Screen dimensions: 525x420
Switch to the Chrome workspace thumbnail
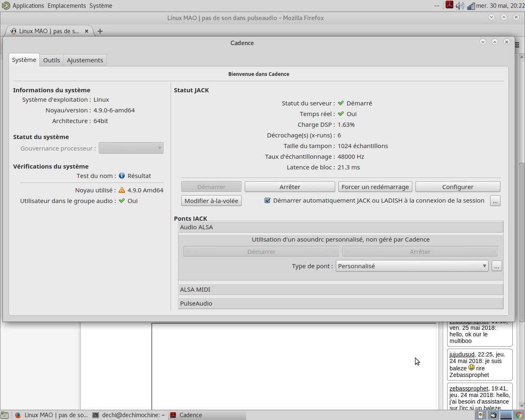coord(518,415)
